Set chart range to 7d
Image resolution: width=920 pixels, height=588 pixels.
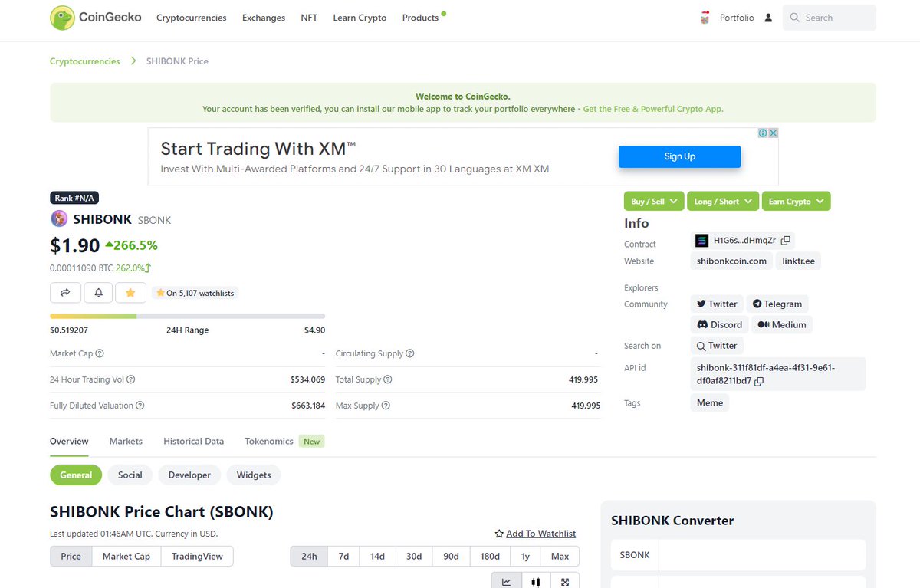[x=344, y=557]
